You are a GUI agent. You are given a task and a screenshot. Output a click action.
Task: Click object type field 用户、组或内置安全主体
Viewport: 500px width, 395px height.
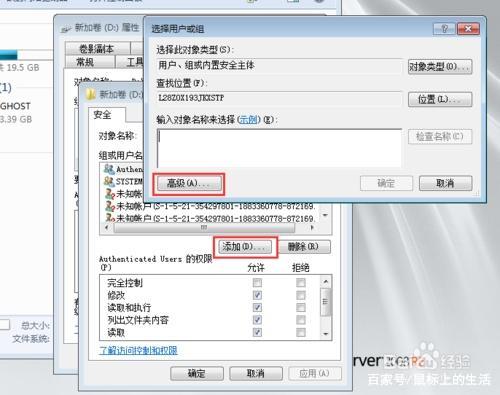pyautogui.click(x=279, y=66)
